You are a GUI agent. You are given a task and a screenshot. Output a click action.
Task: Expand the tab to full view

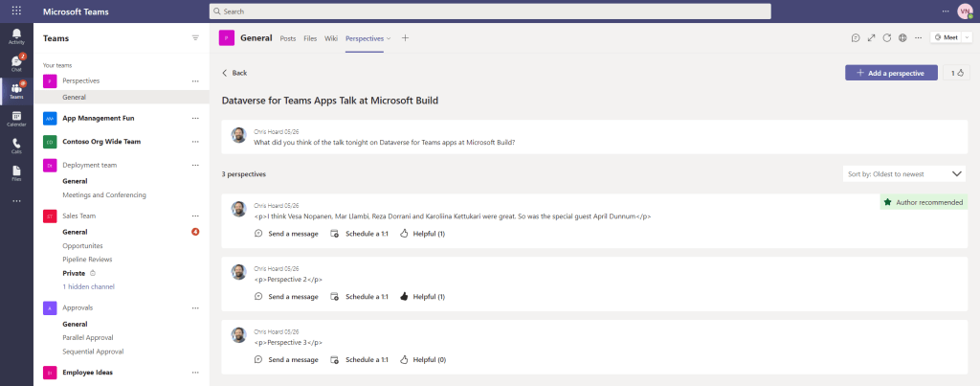coord(871,38)
